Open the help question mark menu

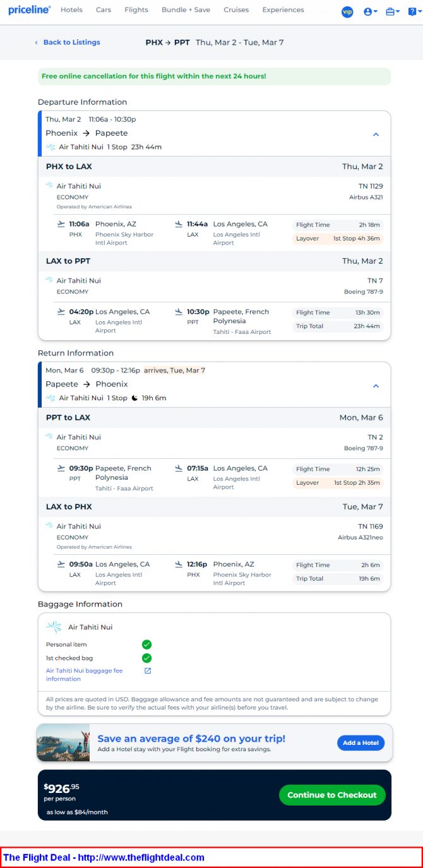(412, 11)
